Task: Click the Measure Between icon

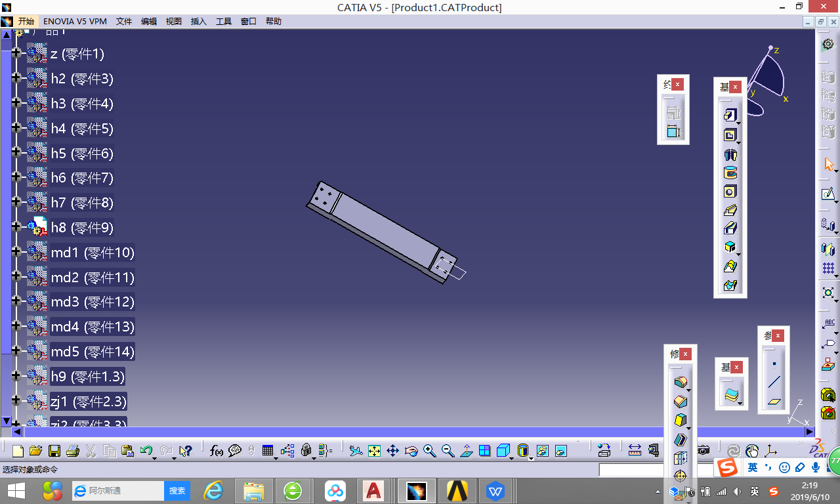Action: [635, 451]
